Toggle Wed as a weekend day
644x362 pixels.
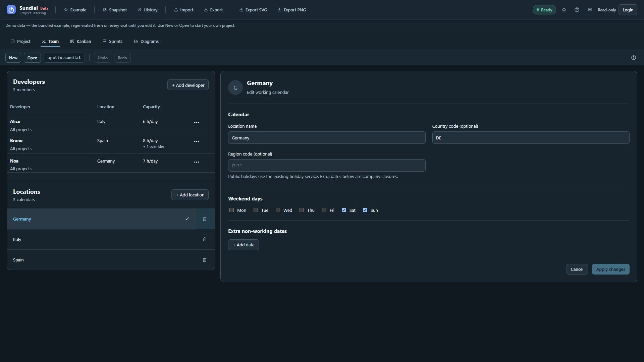coord(278,210)
